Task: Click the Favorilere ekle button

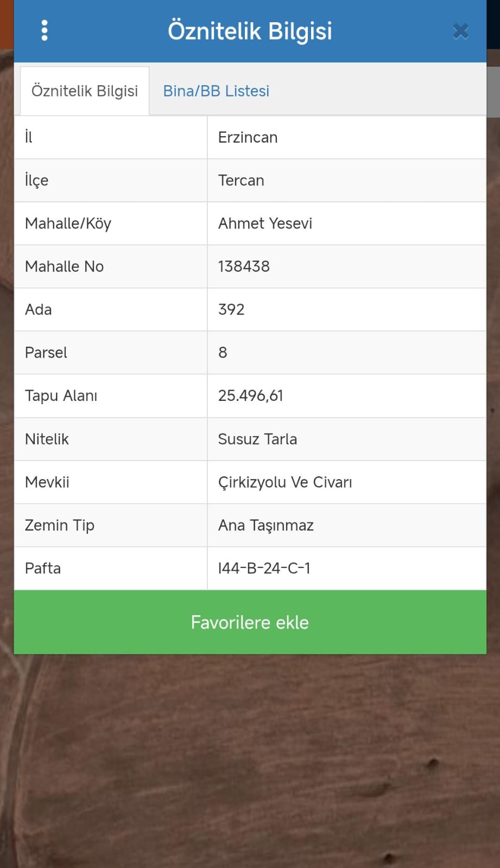Action: tap(250, 622)
